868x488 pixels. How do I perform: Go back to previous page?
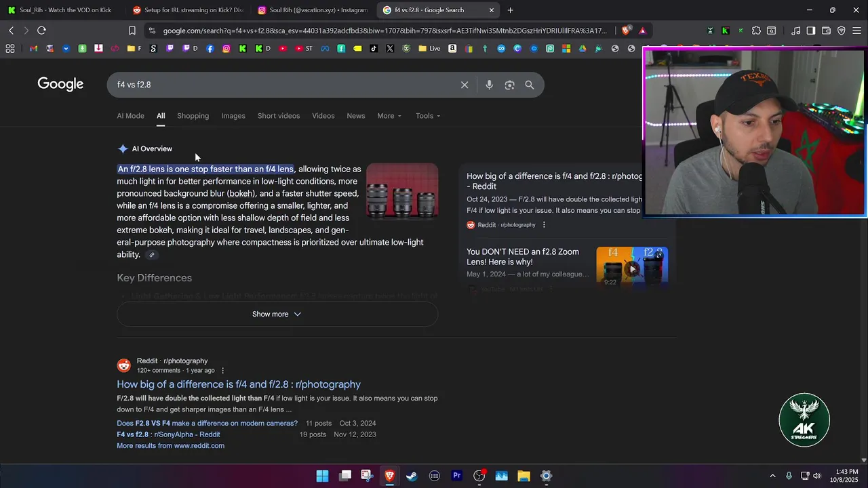point(11,30)
